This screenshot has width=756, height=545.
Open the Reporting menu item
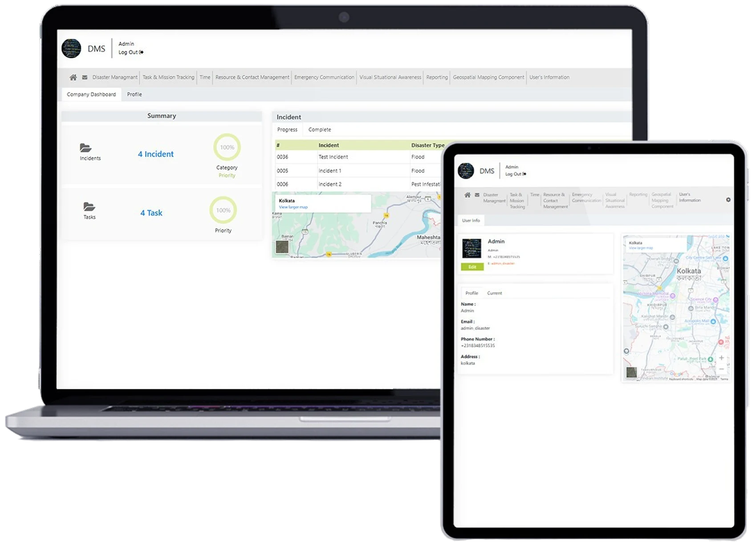point(437,77)
